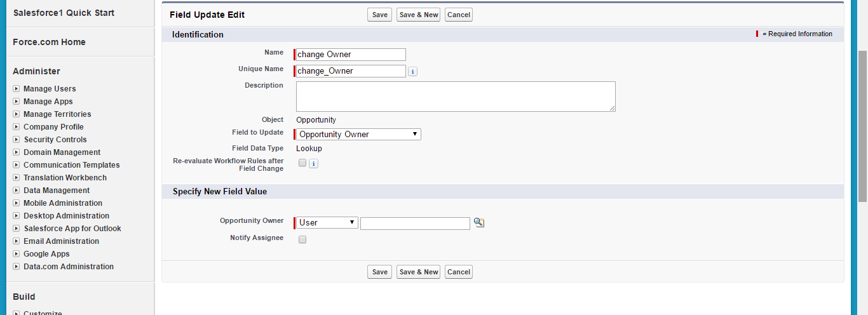The image size is (868, 315).
Task: Click the top Save & New button
Action: click(x=419, y=15)
